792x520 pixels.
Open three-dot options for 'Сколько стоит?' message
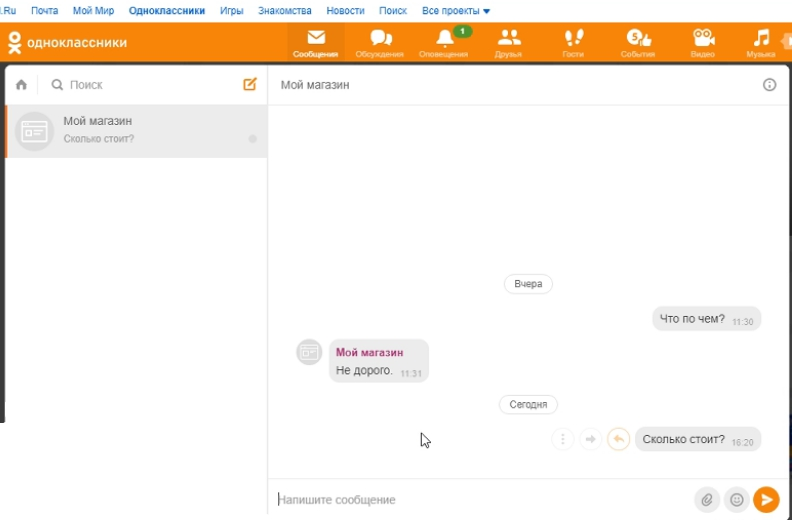[x=563, y=439]
